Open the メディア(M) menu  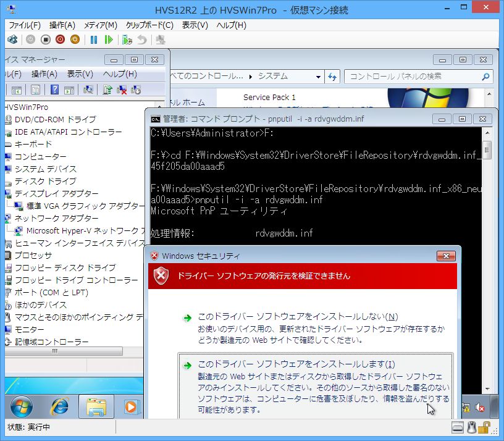click(x=100, y=25)
